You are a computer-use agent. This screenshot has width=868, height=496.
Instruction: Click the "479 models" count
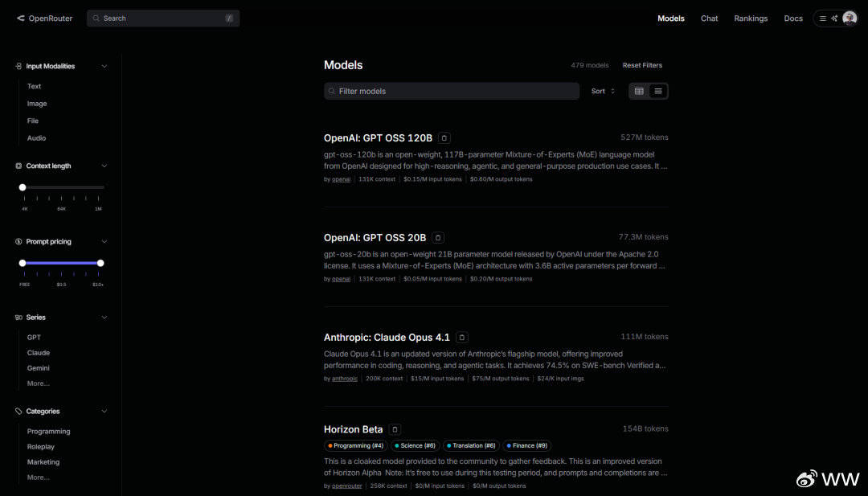[x=590, y=65]
